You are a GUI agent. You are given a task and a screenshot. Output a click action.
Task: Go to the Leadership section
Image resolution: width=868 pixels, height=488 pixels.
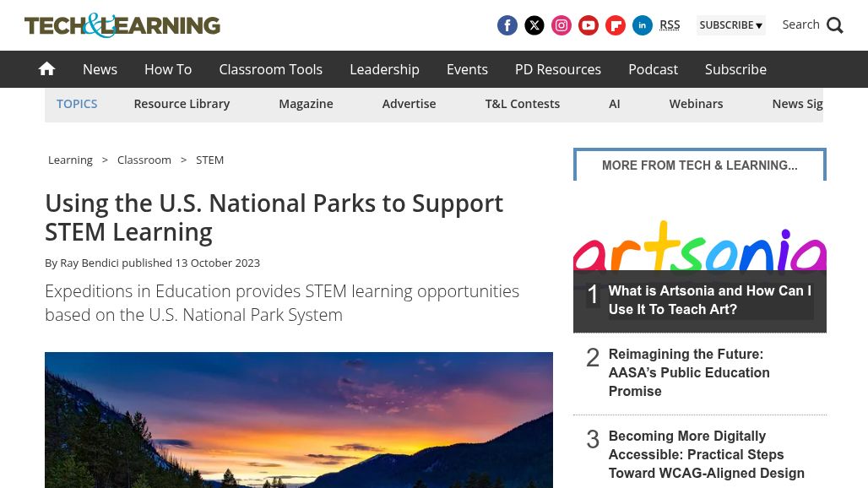click(384, 69)
